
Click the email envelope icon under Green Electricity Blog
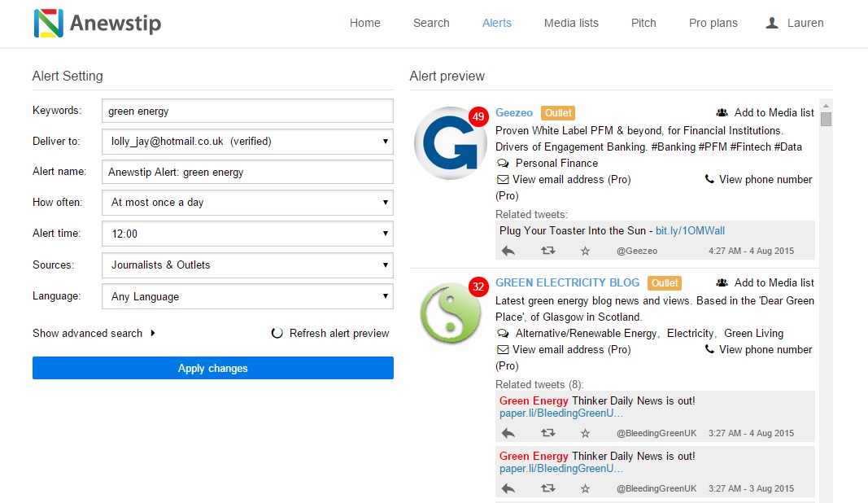point(503,349)
